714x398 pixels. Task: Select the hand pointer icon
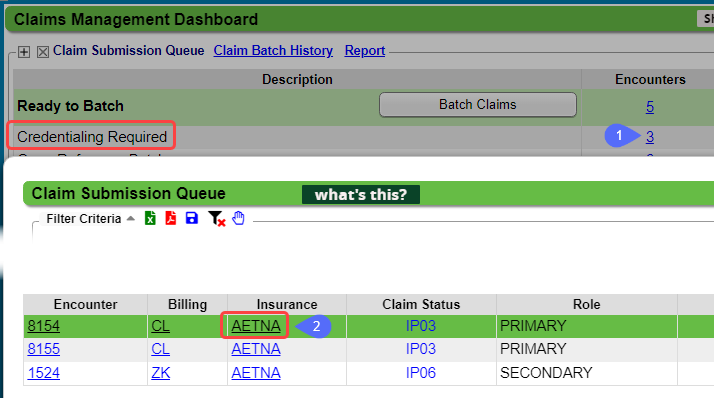[238, 218]
